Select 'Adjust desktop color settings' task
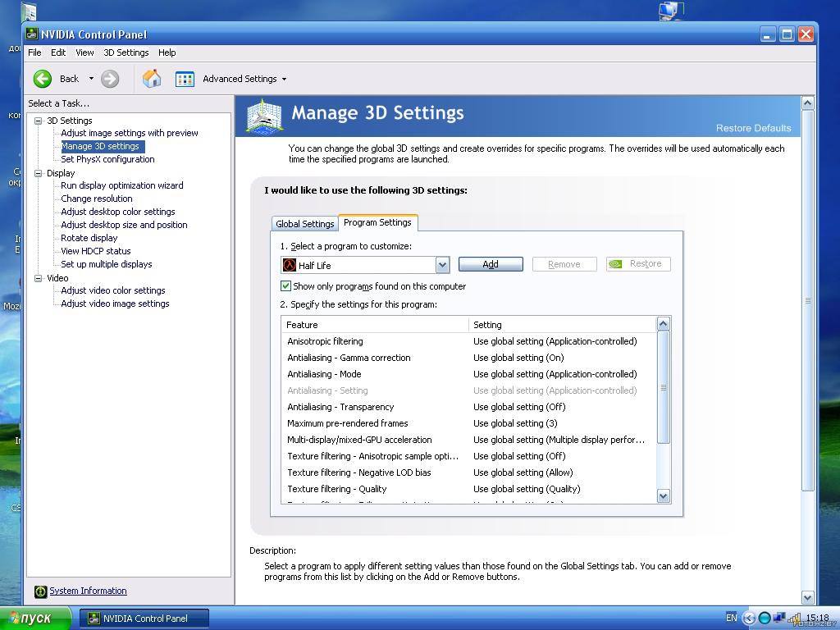This screenshot has height=630, width=840. 118,212
